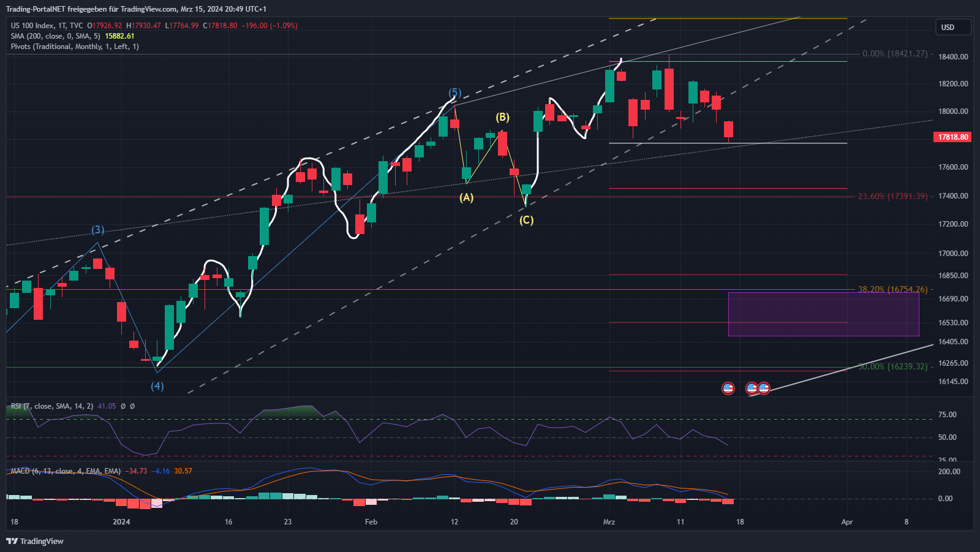
Task: Click the red 17818.80 current price label
Action: [x=953, y=137]
